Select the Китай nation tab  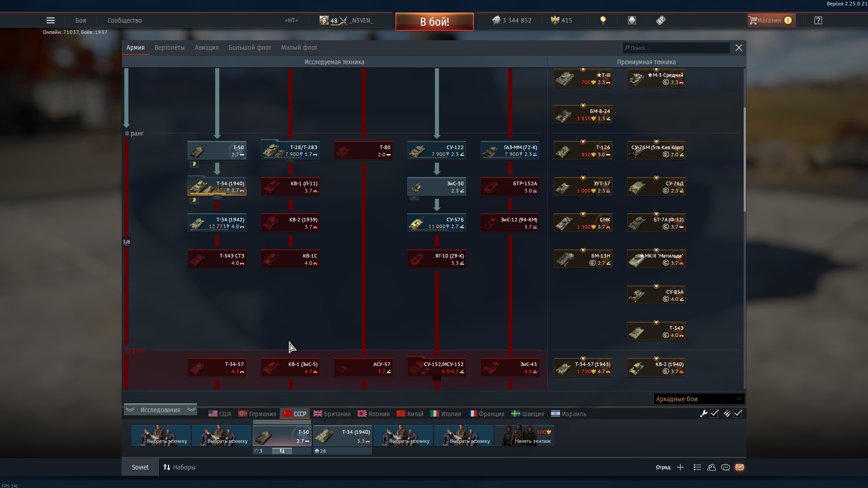(x=410, y=414)
